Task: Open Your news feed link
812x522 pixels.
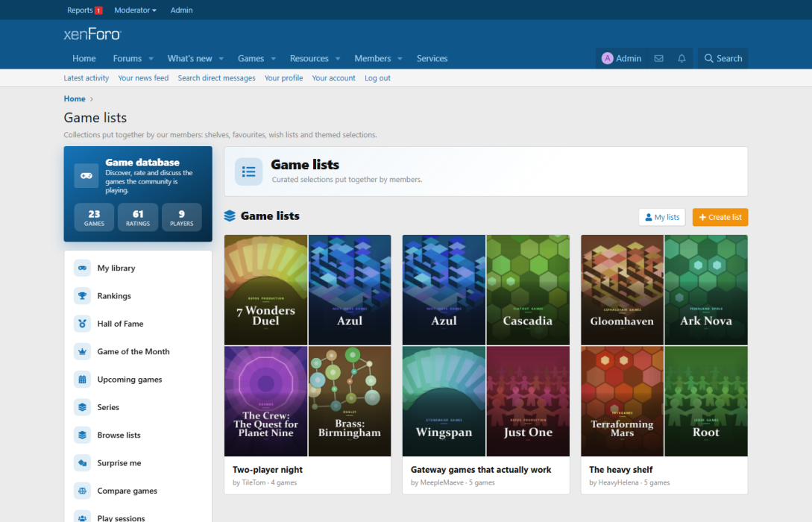Action: [x=143, y=78]
